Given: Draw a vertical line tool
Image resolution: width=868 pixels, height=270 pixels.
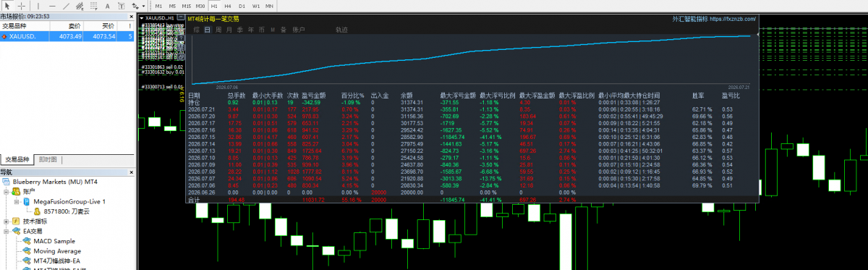Looking at the screenshot, I should 38,6.
